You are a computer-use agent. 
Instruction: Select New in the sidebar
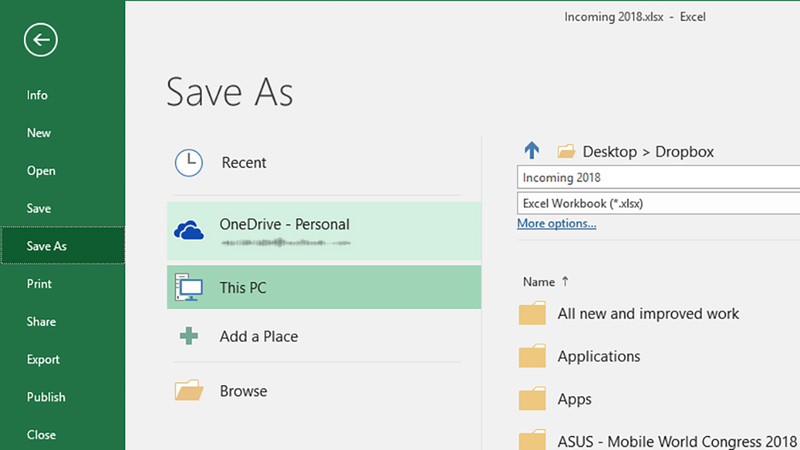click(39, 133)
